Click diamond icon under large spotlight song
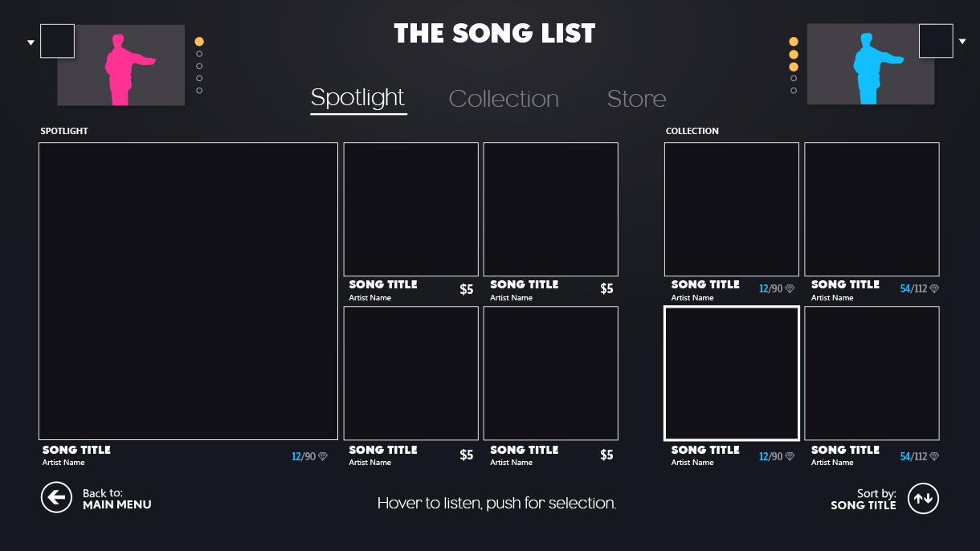Screen dimensions: 980x551 coord(323,456)
